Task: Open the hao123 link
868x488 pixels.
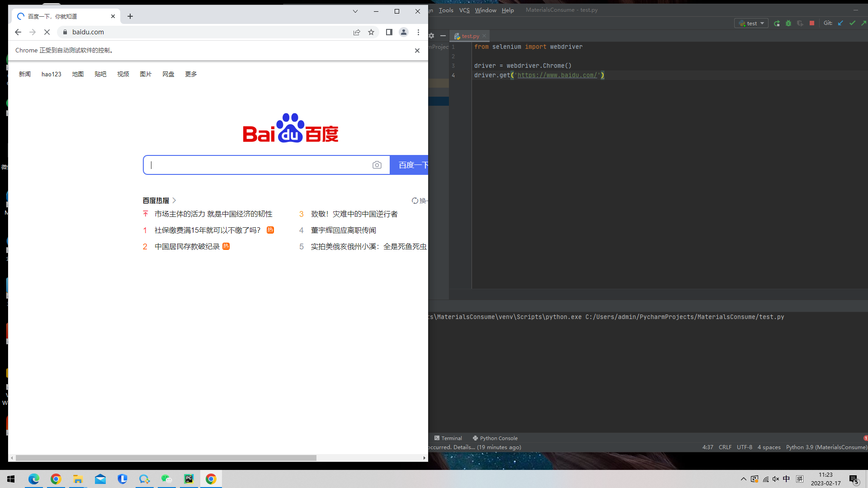Action: 52,74
